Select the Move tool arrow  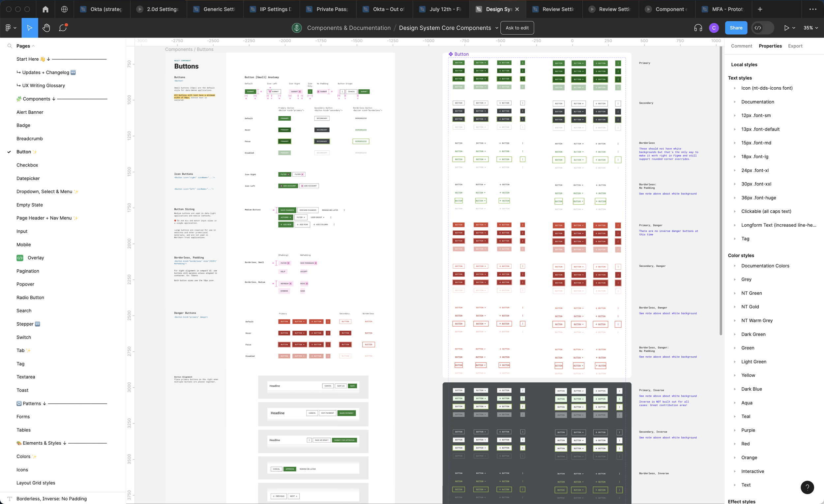pyautogui.click(x=29, y=28)
